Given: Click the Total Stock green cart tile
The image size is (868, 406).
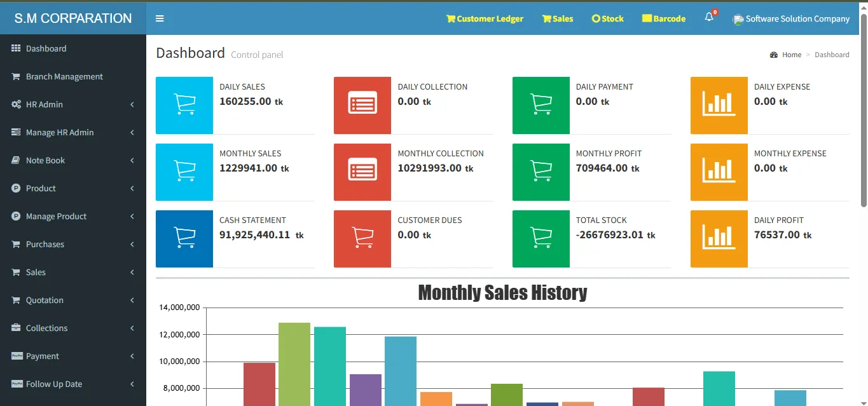Looking at the screenshot, I should (541, 239).
